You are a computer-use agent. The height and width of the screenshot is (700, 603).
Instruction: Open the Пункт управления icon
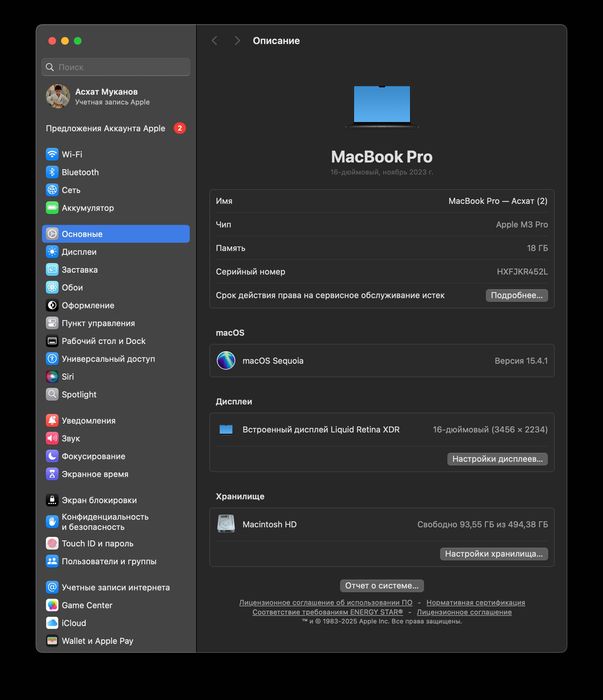coord(52,323)
